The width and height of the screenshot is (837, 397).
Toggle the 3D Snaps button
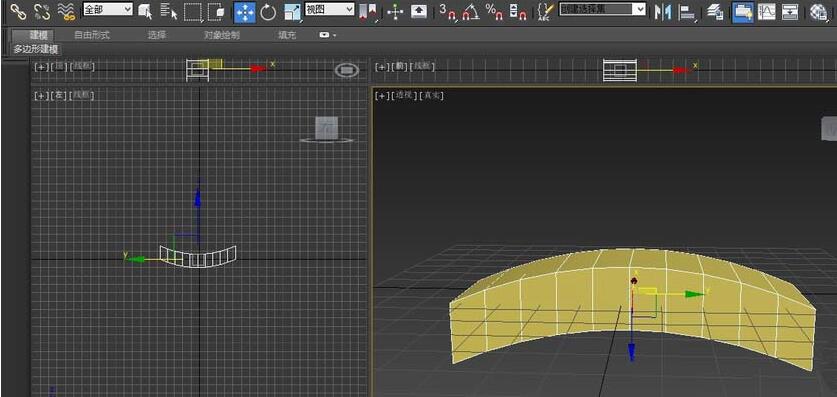[448, 12]
